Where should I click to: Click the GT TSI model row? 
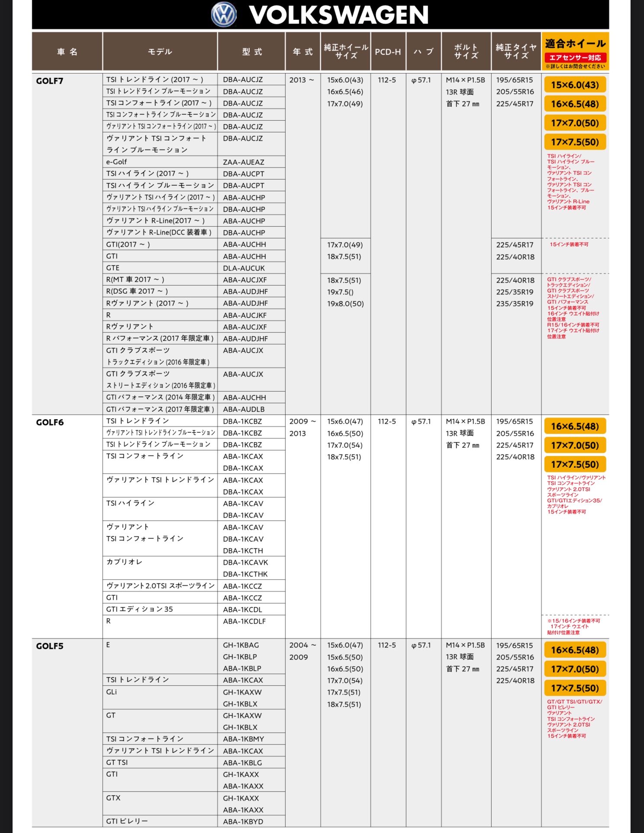click(160, 762)
